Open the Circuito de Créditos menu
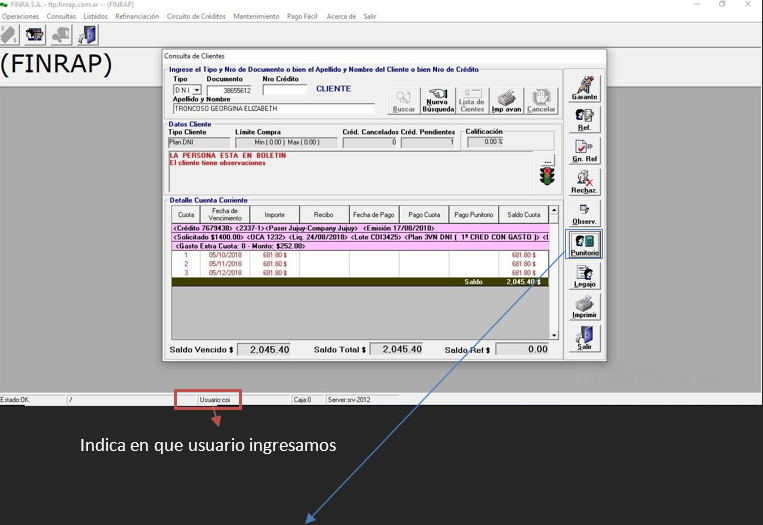This screenshot has width=763, height=525. coord(197,17)
